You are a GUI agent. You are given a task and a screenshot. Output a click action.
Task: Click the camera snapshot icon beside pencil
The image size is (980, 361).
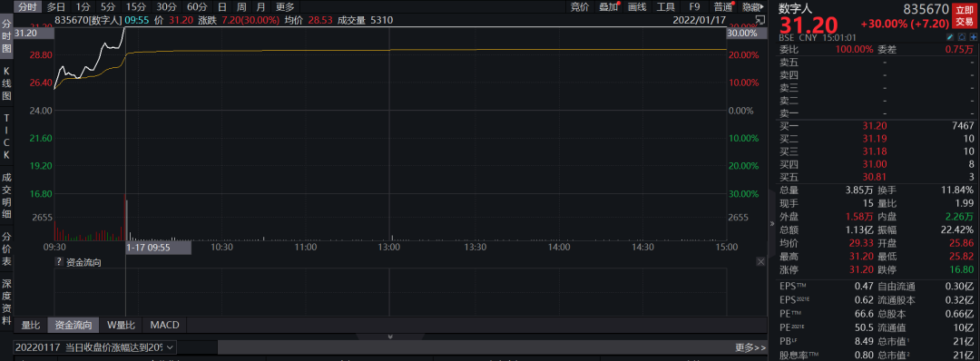(961, 37)
